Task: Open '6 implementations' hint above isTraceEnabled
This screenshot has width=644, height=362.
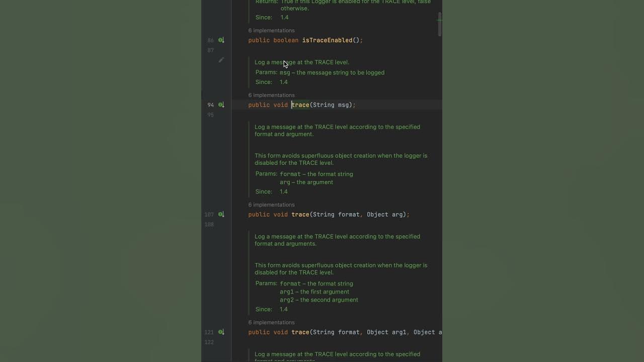Action: [x=271, y=31]
